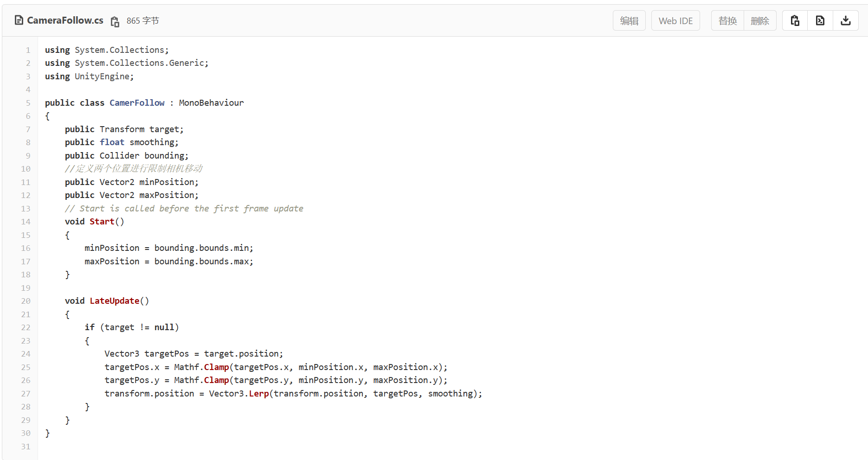Viewport: 868px width, 460px height.
Task: Select the CameraFollow.cs file name text
Action: (x=65, y=20)
